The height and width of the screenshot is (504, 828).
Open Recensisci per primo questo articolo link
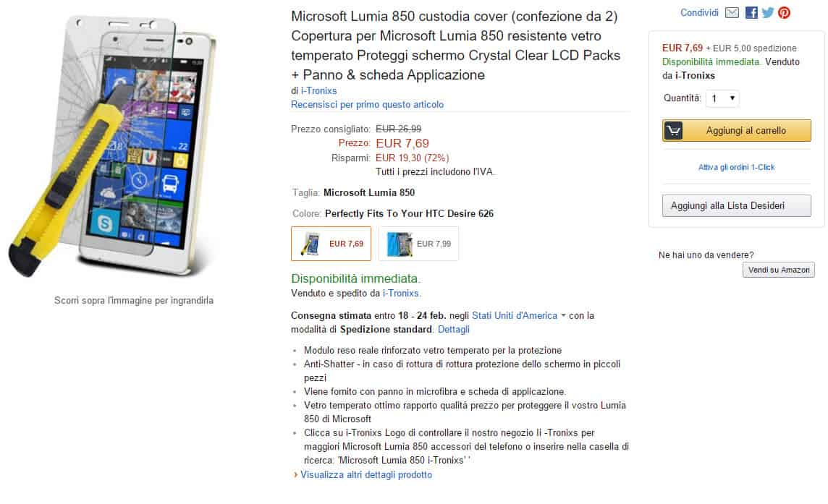tap(367, 105)
